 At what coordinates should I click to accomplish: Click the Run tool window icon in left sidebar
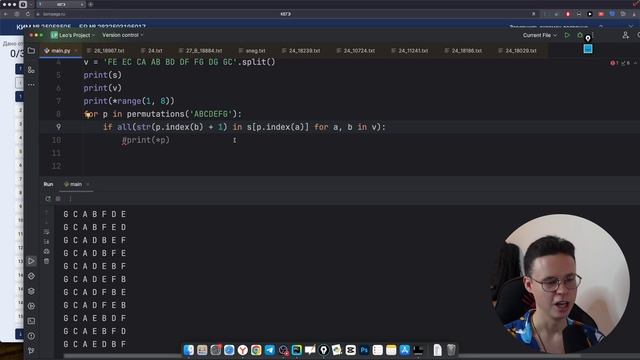point(31,261)
